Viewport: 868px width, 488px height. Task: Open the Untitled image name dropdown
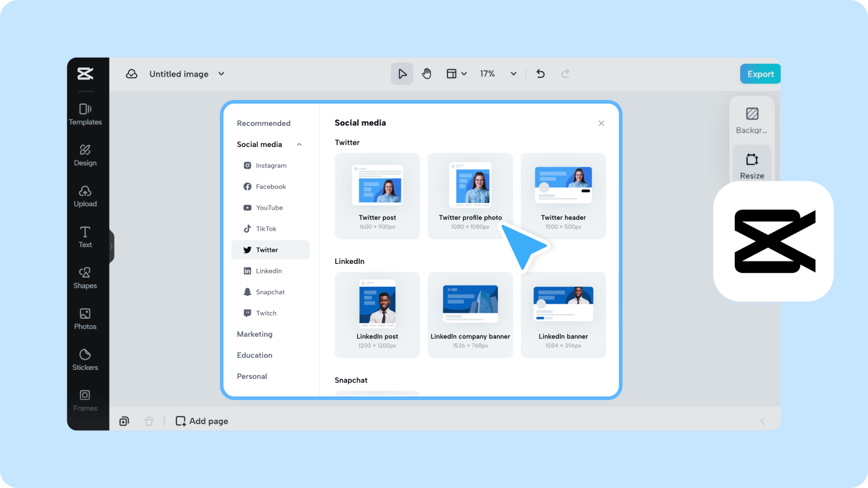(221, 74)
